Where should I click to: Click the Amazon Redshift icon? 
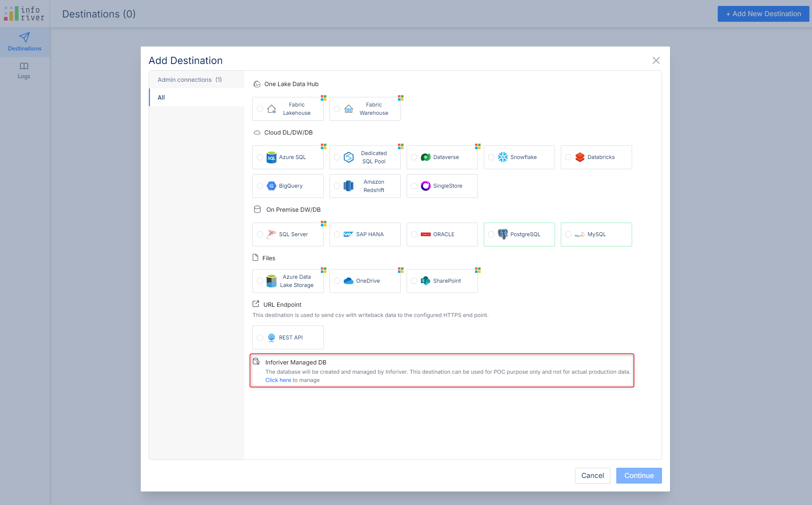coord(349,186)
